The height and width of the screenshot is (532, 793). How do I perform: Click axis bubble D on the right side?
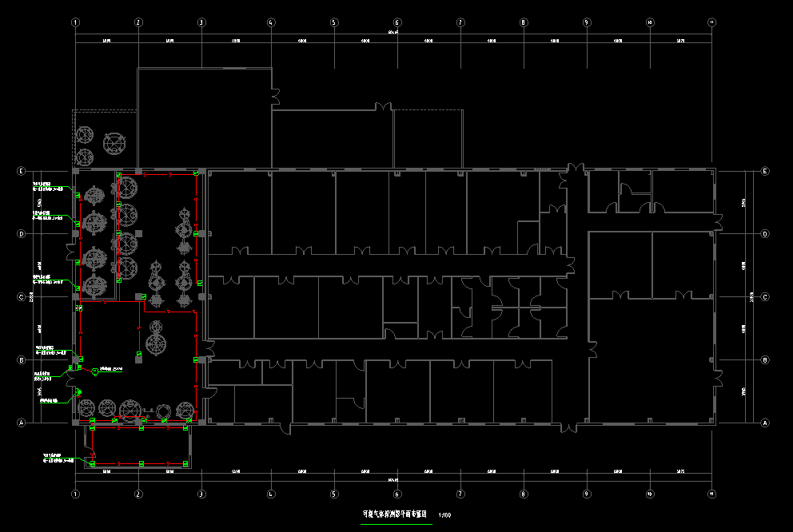coord(765,234)
